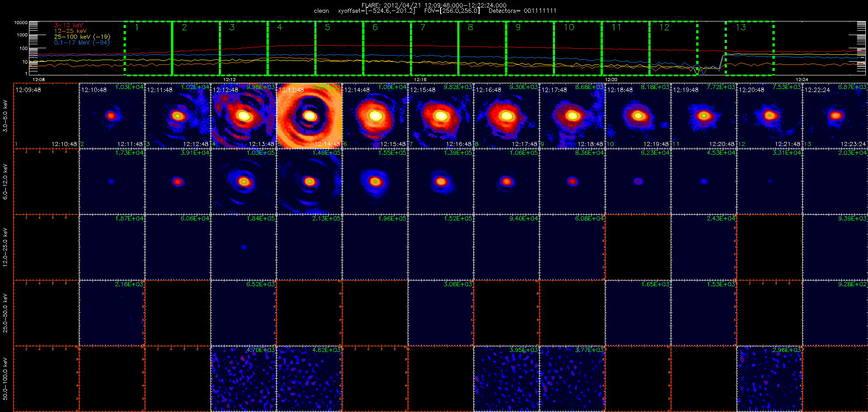868x412 pixels.
Task: Click the 1.03E+04 peak value label
Action: click(x=129, y=87)
